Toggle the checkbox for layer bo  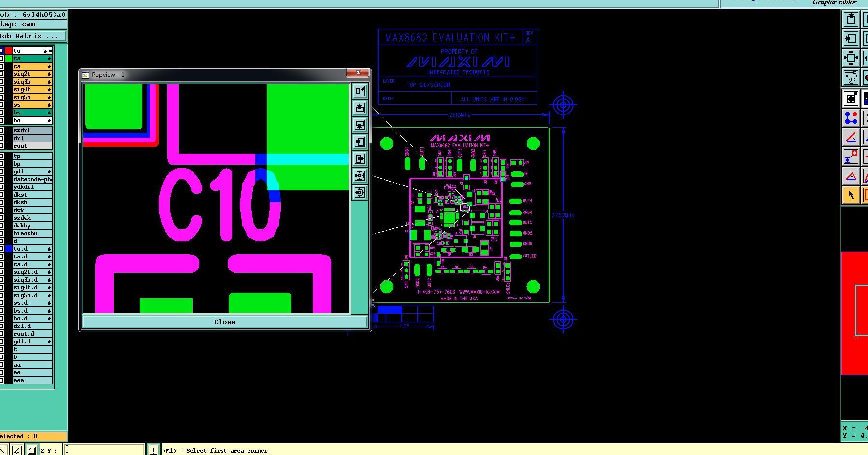click(1, 120)
